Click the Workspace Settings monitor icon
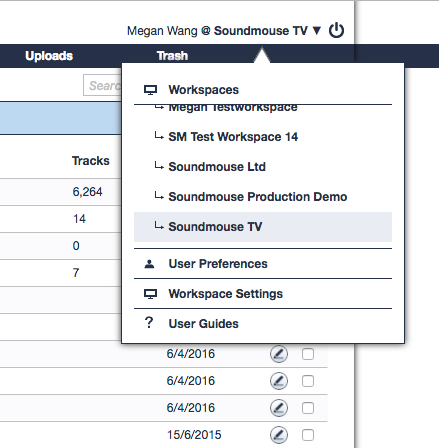The width and height of the screenshot is (439, 448). click(x=150, y=294)
